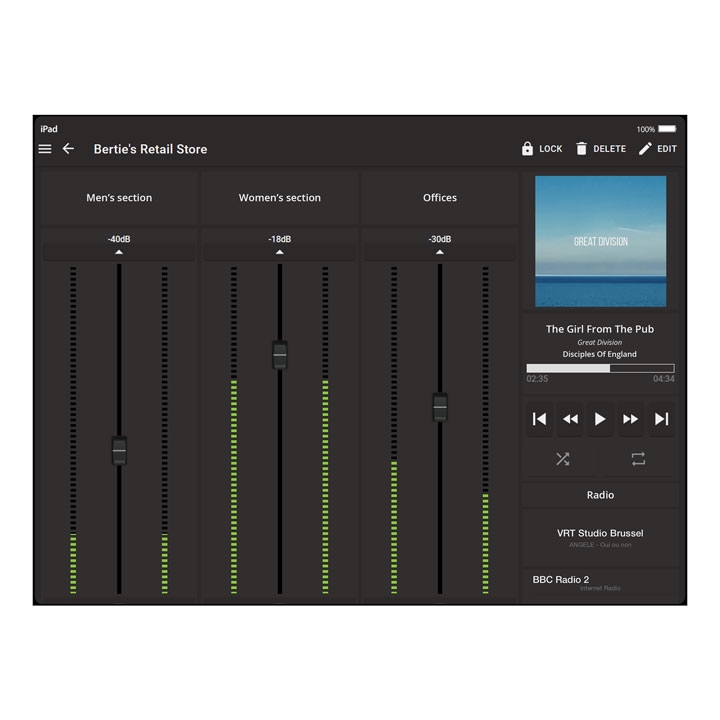
Task: Skip to the next track
Action: (x=661, y=419)
